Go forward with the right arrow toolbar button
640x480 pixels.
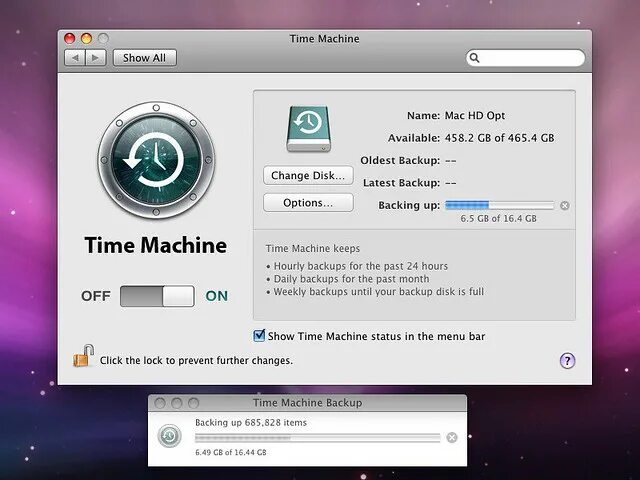(96, 58)
